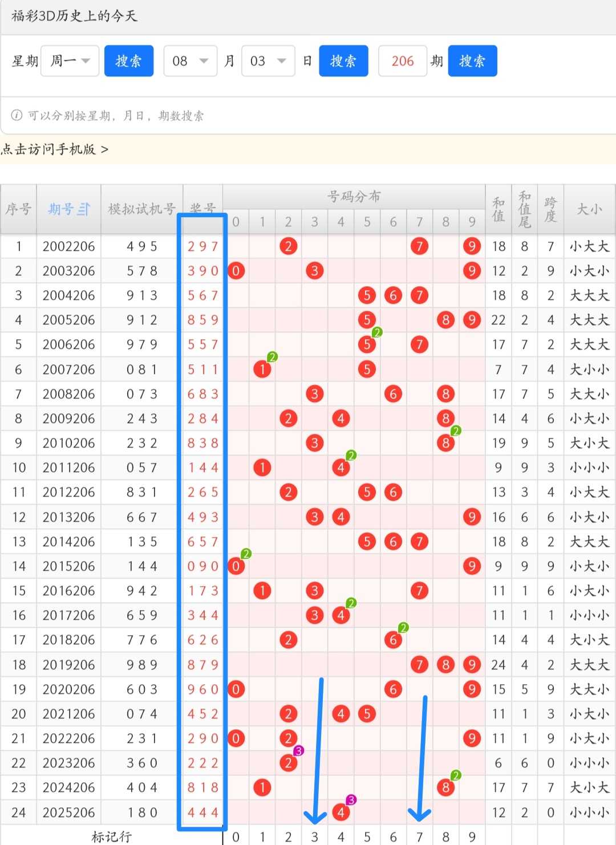Click the 跨度 column header

(550, 209)
